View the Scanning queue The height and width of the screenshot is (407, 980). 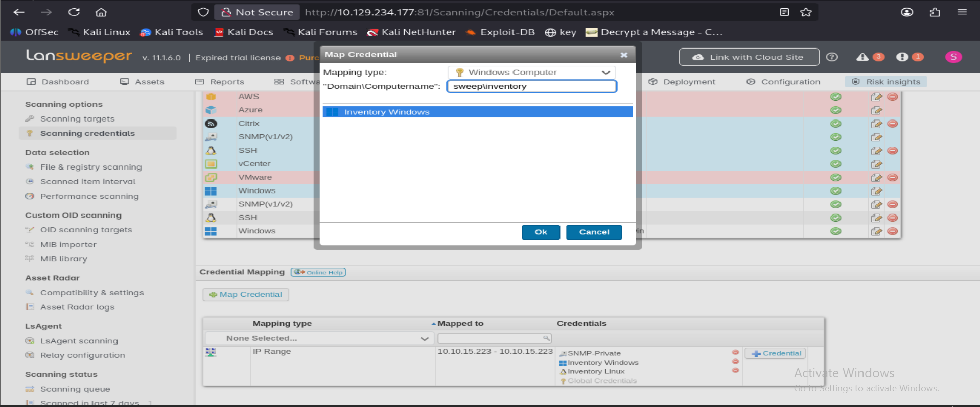pyautogui.click(x=75, y=389)
